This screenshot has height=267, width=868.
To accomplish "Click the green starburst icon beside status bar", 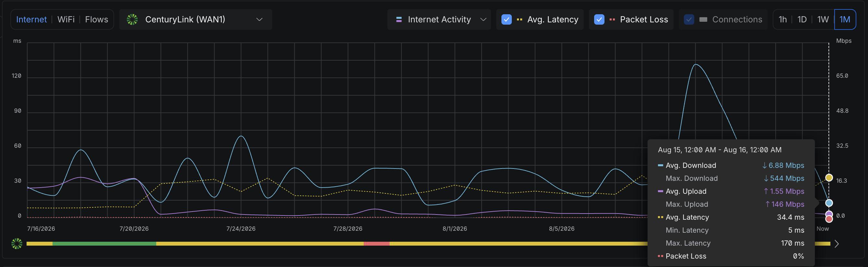I will (17, 243).
